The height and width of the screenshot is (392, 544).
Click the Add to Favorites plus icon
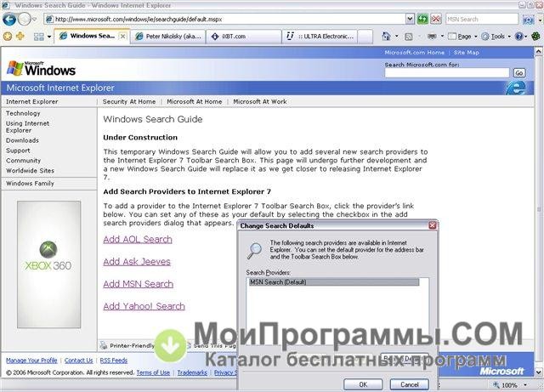[20, 36]
